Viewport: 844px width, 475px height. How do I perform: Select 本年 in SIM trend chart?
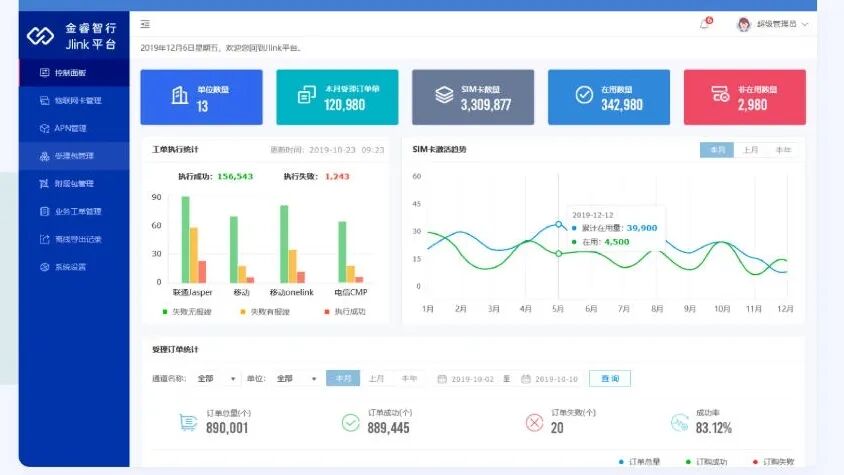pyautogui.click(x=782, y=150)
